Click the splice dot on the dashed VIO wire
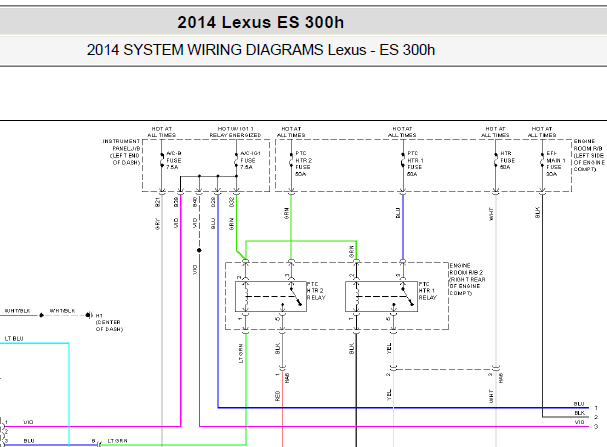This screenshot has width=607, height=447. pyautogui.click(x=199, y=250)
